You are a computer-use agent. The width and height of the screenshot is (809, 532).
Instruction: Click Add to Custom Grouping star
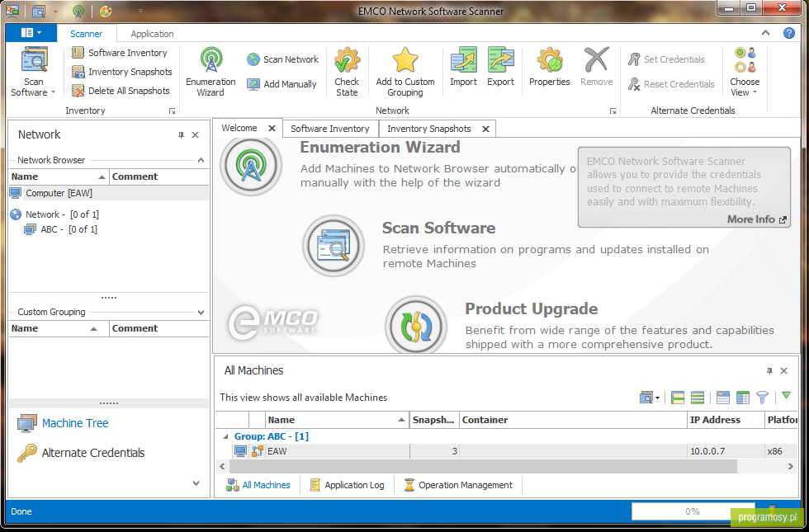(x=405, y=72)
